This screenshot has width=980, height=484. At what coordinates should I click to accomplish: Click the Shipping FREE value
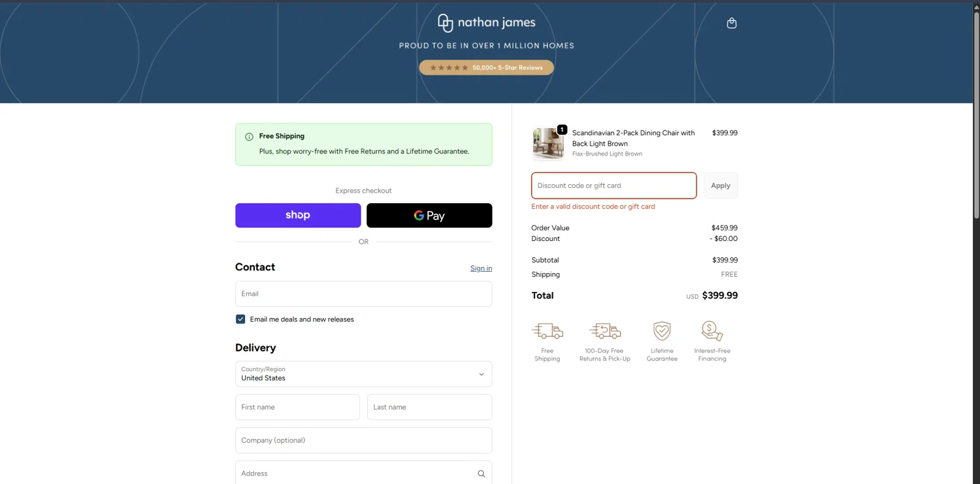730,274
